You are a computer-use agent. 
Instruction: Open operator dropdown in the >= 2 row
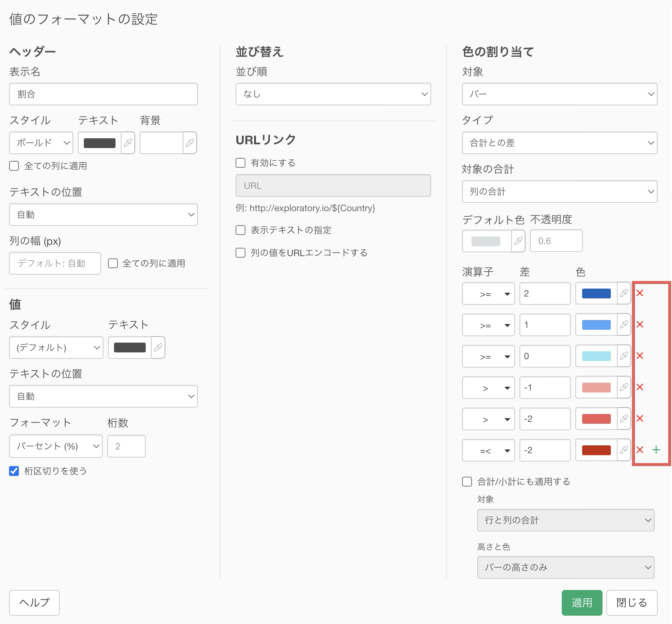[489, 293]
